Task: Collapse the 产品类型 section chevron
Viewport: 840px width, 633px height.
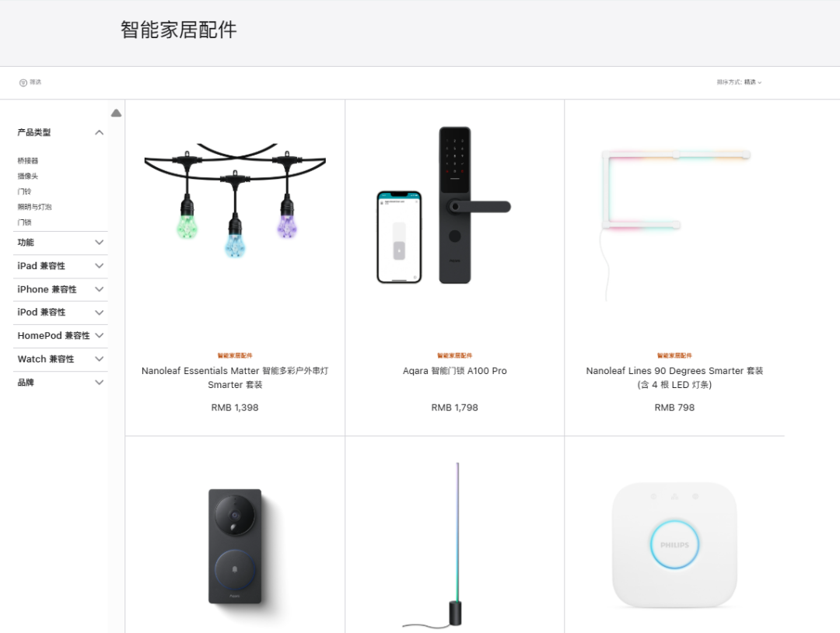Action: coord(99,132)
